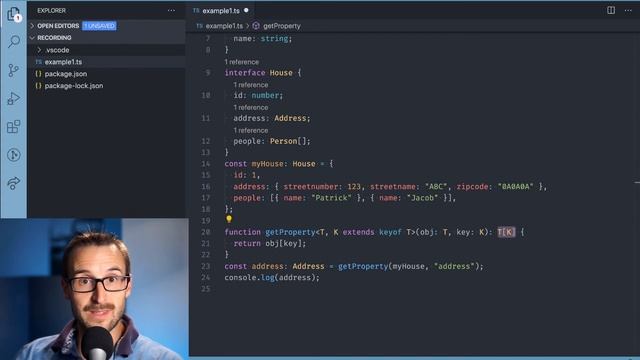Open package.json in the file explorer
This screenshot has height=360, width=640.
106,74
